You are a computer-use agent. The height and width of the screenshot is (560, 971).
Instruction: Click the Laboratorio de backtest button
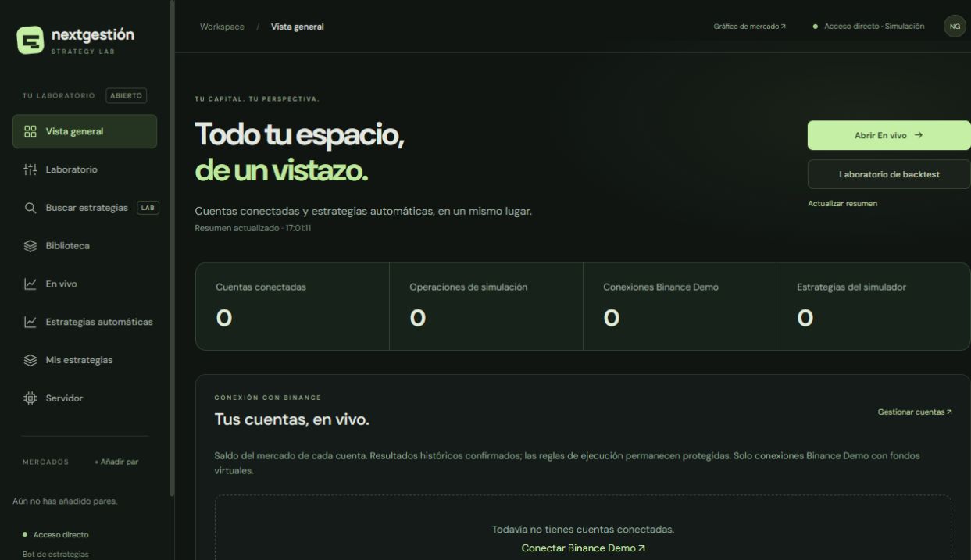(889, 174)
